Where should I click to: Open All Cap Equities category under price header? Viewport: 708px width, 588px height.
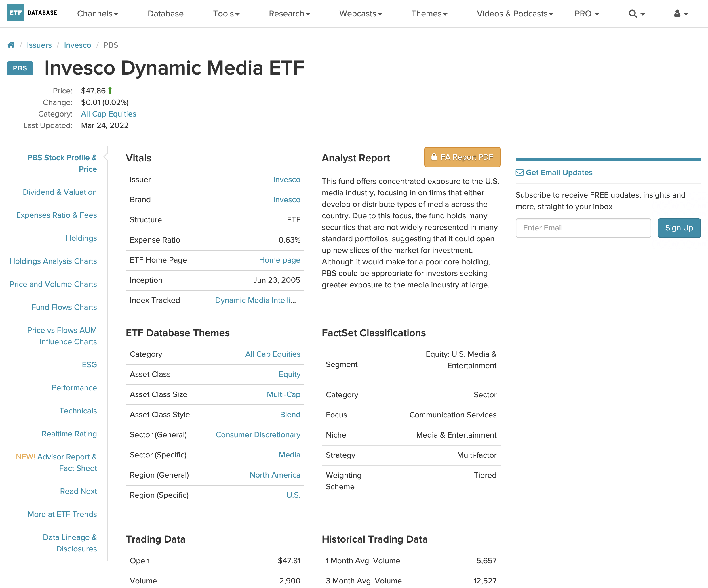[x=109, y=114]
